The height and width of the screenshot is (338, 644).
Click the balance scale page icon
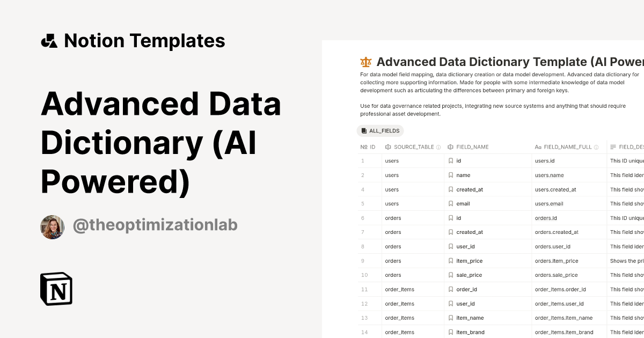point(365,61)
